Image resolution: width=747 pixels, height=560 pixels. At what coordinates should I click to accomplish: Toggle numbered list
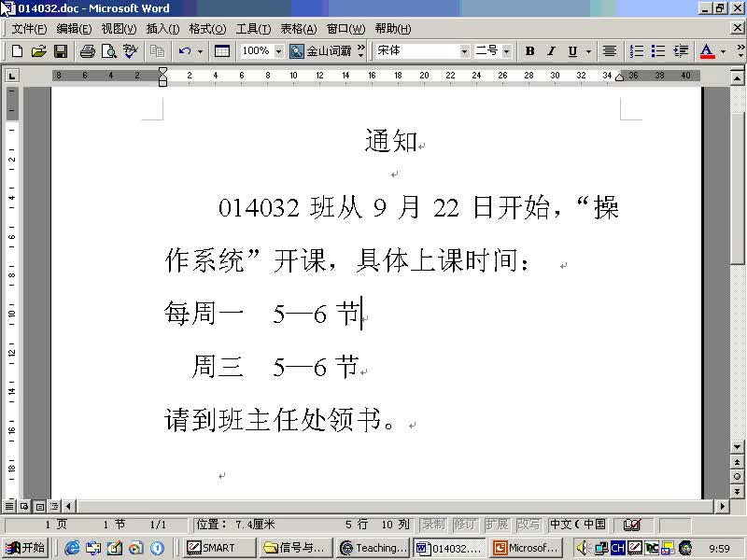(637, 51)
